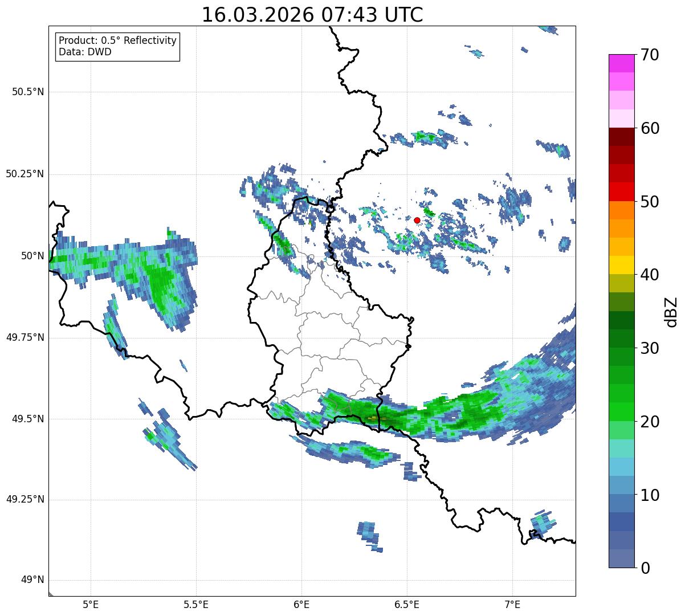Click the 6.5°E longitude label
This screenshot has width=685, height=616.
pos(407,604)
